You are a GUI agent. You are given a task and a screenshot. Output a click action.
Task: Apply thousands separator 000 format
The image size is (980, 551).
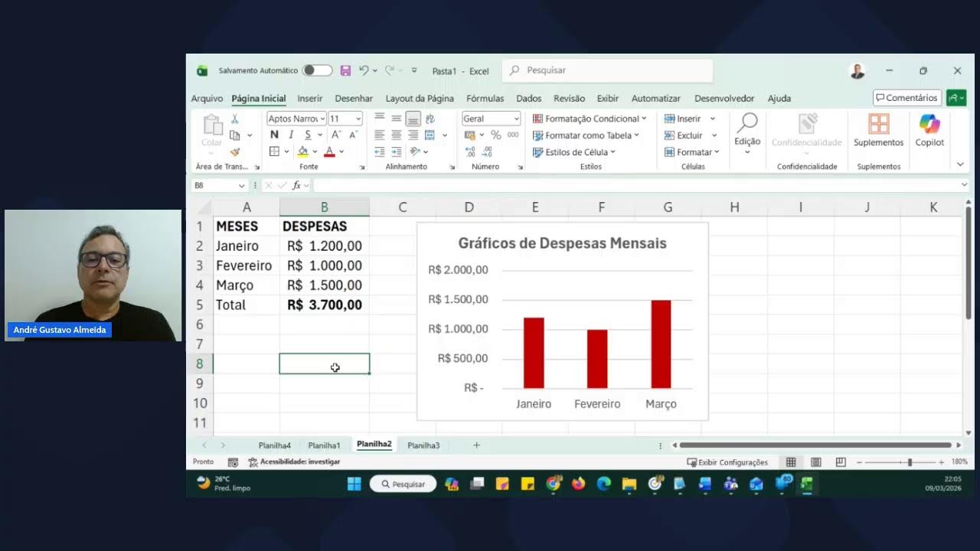513,135
